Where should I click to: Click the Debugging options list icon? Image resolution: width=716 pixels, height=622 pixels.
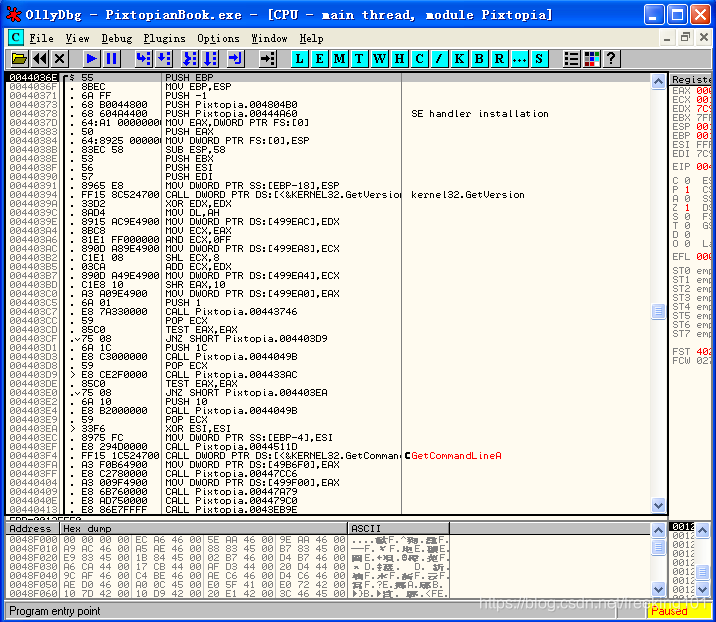point(571,58)
